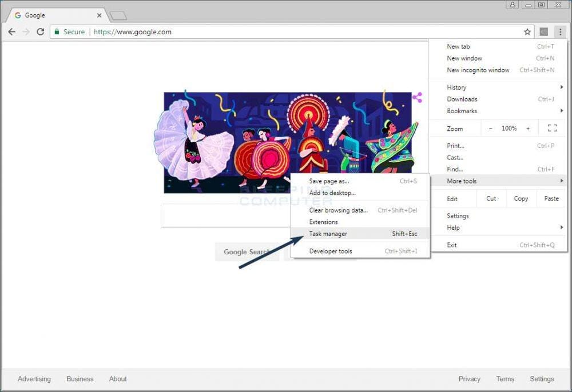Screen dimensions: 572x392
Task: Click the browser back arrow
Action: click(12, 32)
